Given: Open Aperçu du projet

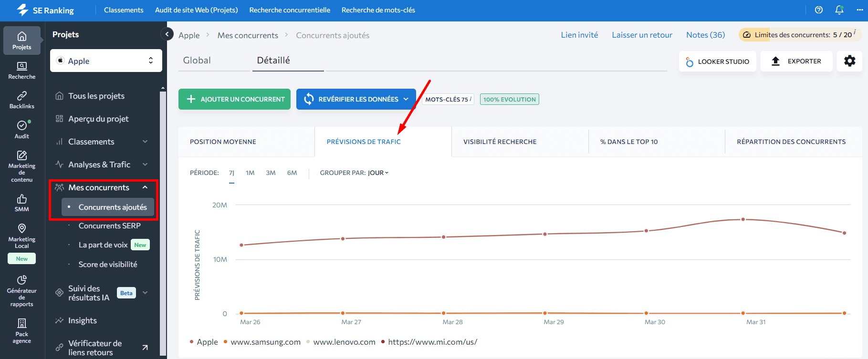Looking at the screenshot, I should pos(98,119).
